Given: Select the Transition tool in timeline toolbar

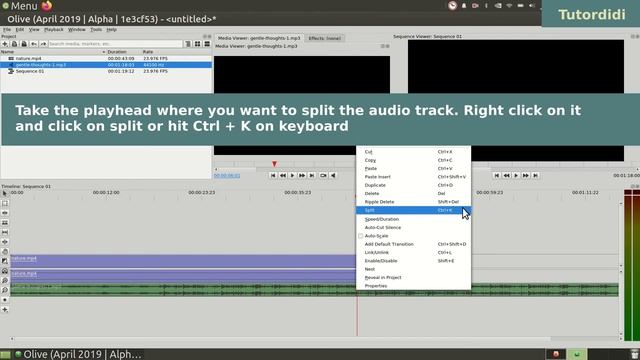Looking at the screenshot, I should 5,261.
